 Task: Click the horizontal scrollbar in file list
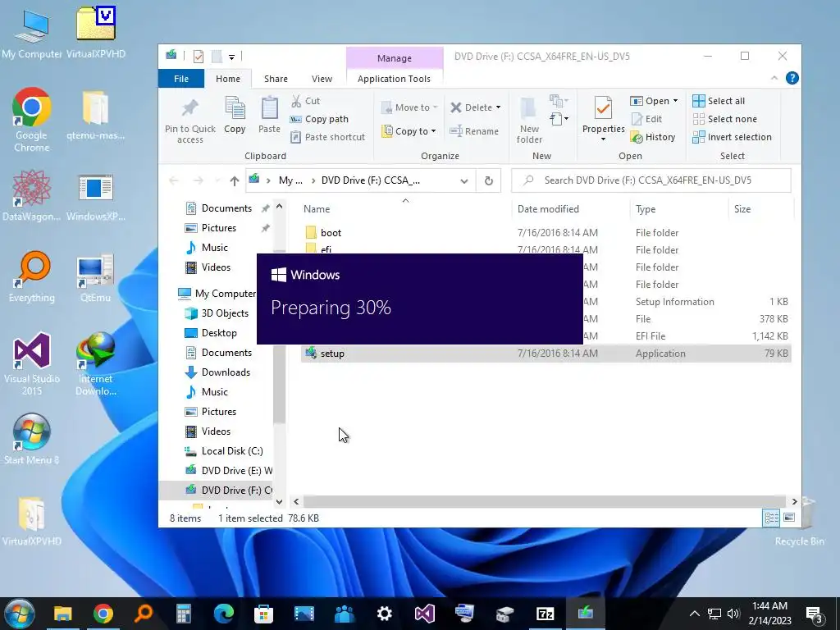[545, 501]
